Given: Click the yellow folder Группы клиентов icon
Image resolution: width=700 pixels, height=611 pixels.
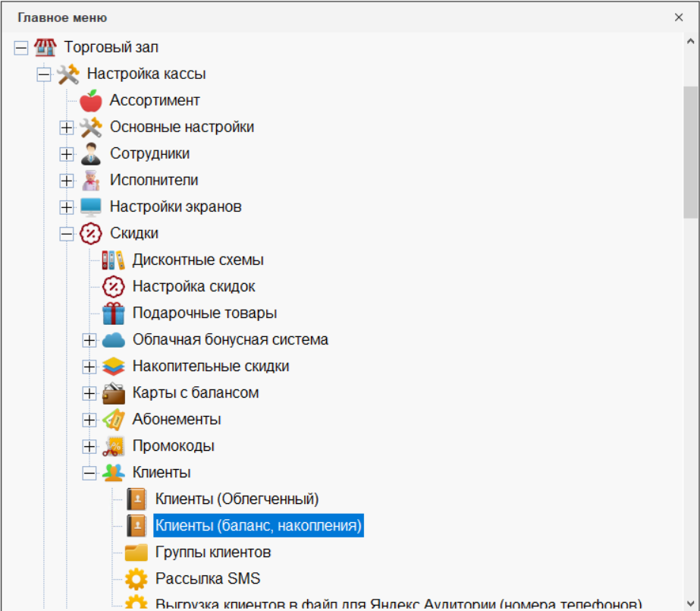Looking at the screenshot, I should click(x=136, y=553).
